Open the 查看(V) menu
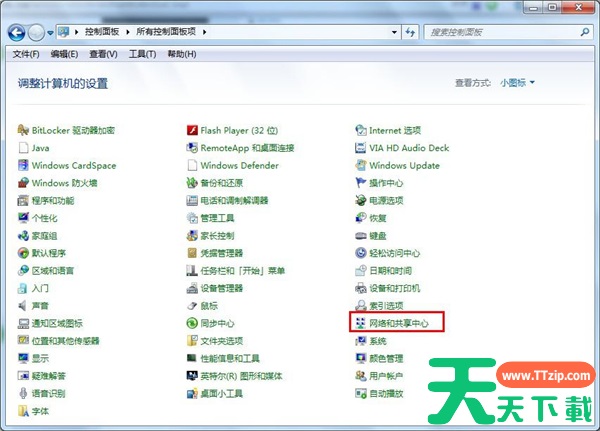Viewport: 600px width, 431px height. click(103, 54)
